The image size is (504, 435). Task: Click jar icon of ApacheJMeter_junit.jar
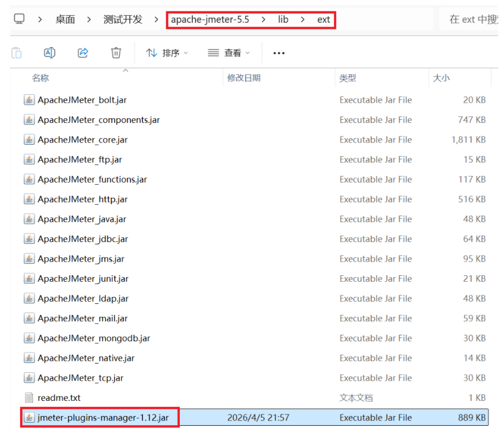coord(29,278)
